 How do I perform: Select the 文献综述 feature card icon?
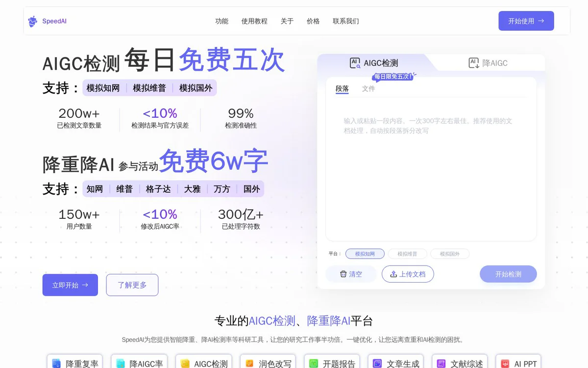click(441, 364)
